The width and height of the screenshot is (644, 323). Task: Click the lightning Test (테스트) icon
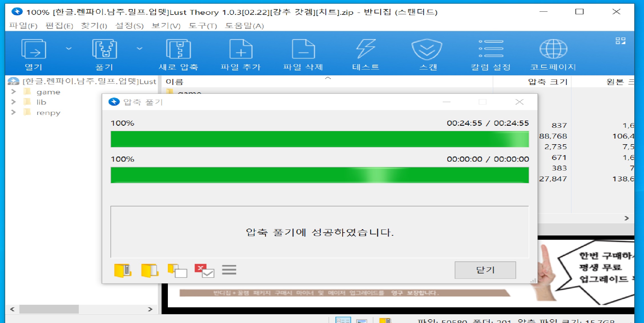(366, 49)
